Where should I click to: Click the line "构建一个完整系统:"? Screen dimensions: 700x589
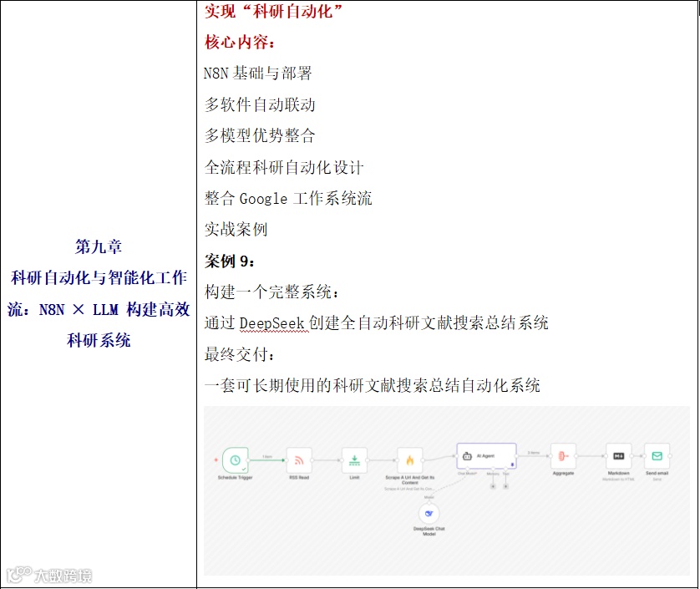[271, 292]
